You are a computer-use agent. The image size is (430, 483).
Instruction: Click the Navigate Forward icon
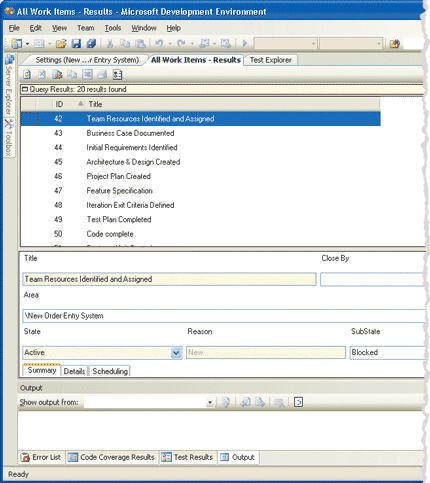[226, 43]
